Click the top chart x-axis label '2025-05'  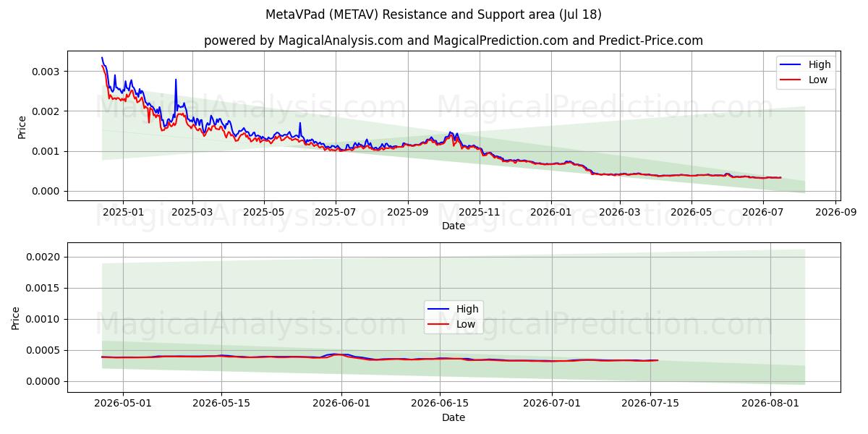click(x=264, y=213)
